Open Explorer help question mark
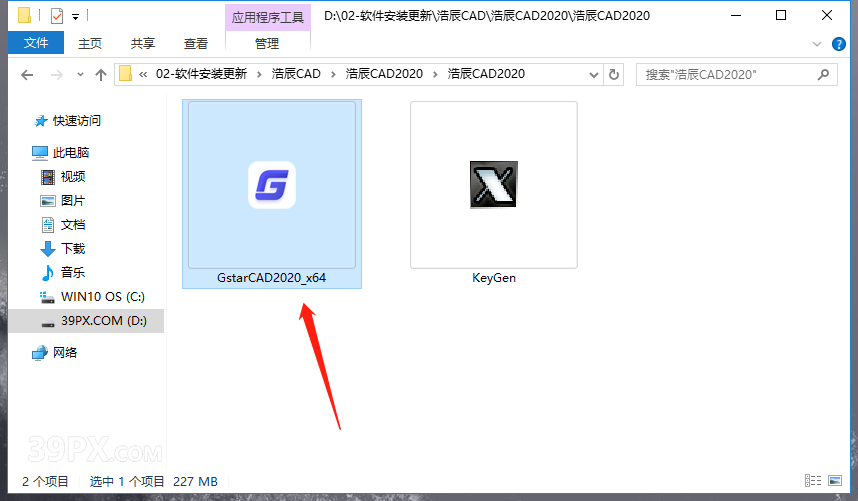 click(838, 44)
